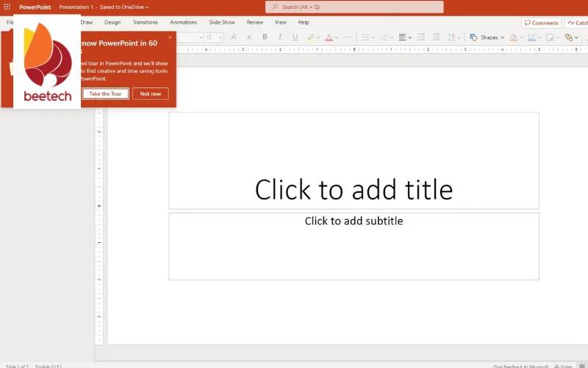Viewport: 588px width, 368px height.
Task: Toggle underline formatting
Action: [x=295, y=38]
